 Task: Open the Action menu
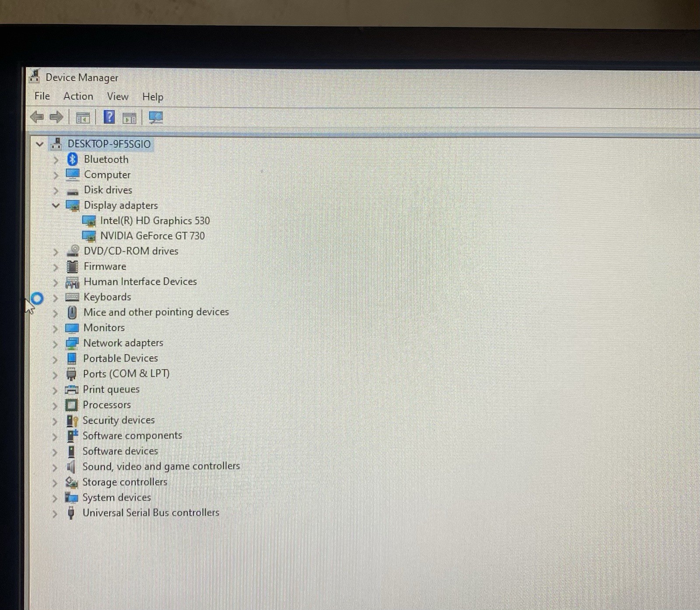pyautogui.click(x=78, y=96)
